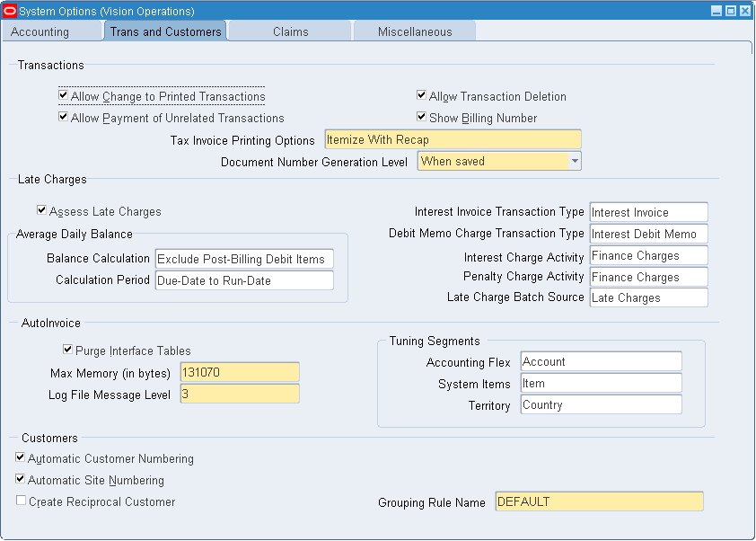The width and height of the screenshot is (756, 541).
Task: Select the Miscellaneous tab
Action: pyautogui.click(x=414, y=31)
